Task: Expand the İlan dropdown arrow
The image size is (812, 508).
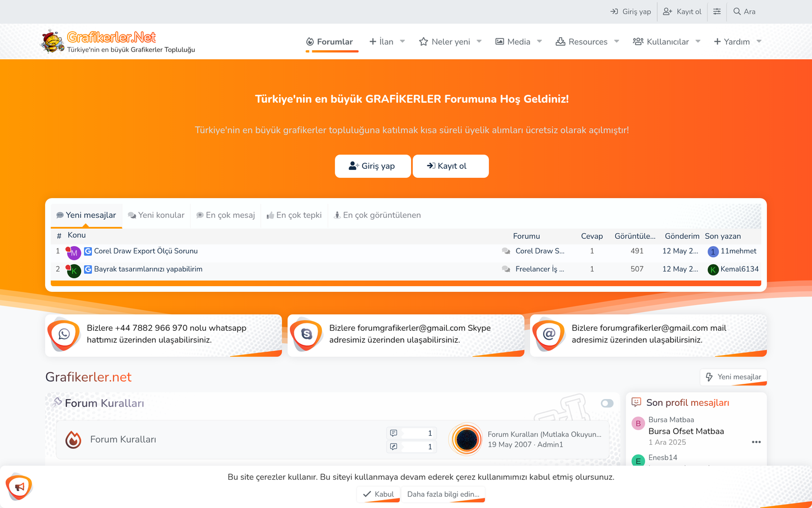Action: click(403, 41)
